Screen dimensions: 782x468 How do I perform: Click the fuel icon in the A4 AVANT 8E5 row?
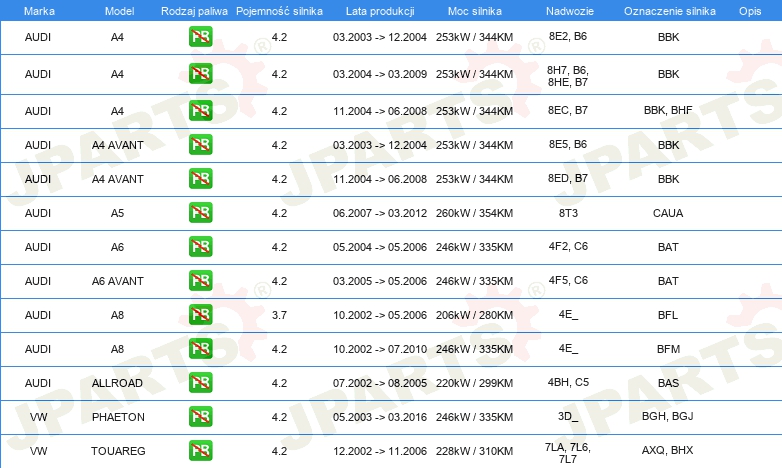pos(200,145)
